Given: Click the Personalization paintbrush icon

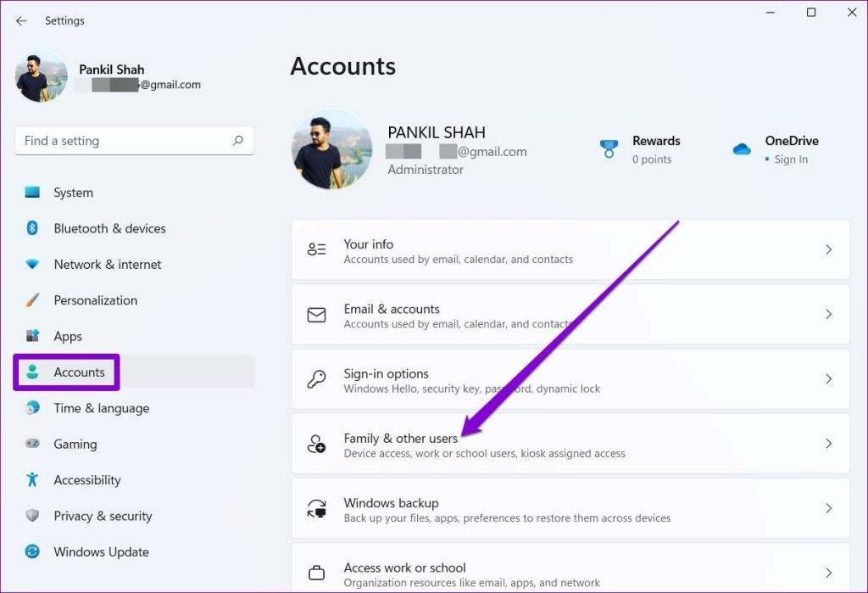Looking at the screenshot, I should coord(32,300).
